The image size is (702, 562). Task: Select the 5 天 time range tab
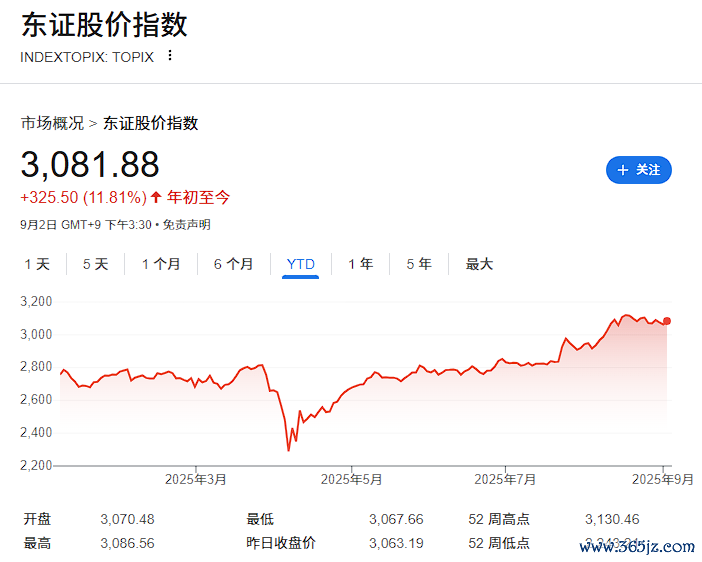(x=95, y=264)
